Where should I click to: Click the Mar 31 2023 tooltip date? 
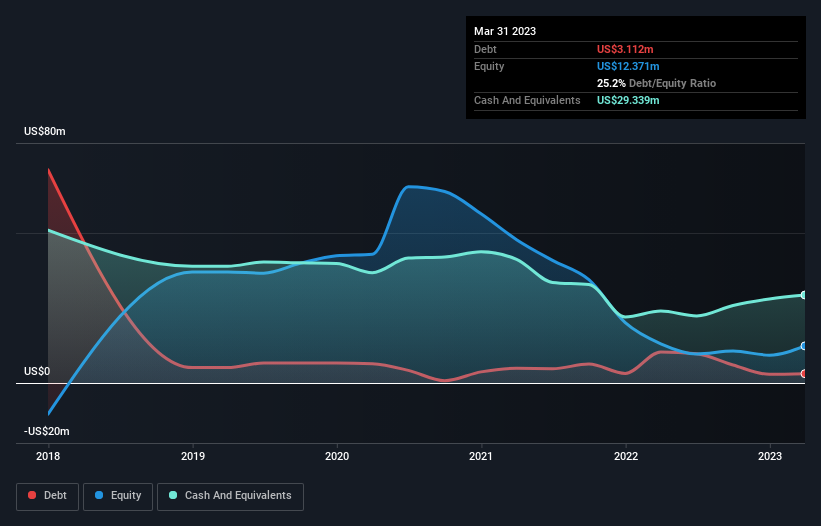505,31
